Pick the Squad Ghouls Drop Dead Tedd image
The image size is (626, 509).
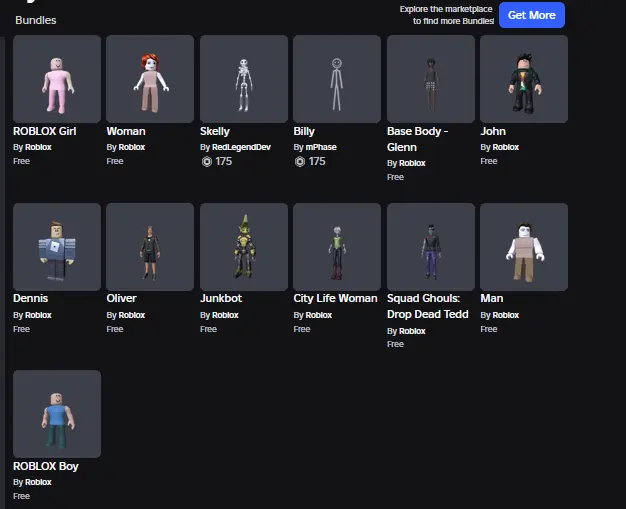click(431, 247)
